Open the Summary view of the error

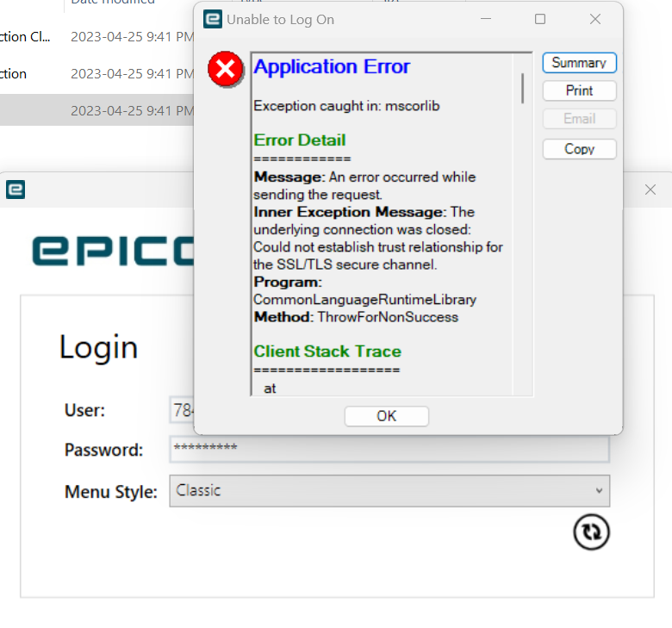(579, 63)
